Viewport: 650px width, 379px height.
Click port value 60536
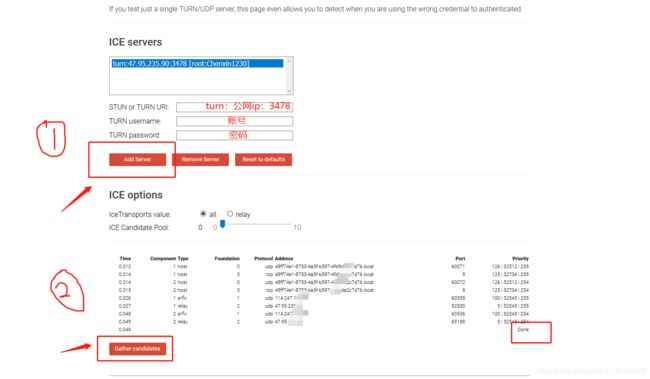coord(458,314)
